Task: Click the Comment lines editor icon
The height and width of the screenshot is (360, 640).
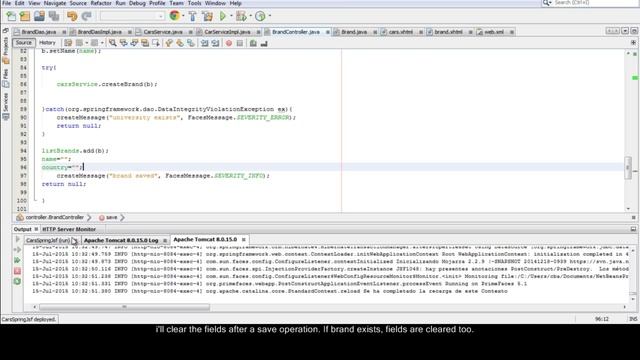Action: click(x=253, y=43)
